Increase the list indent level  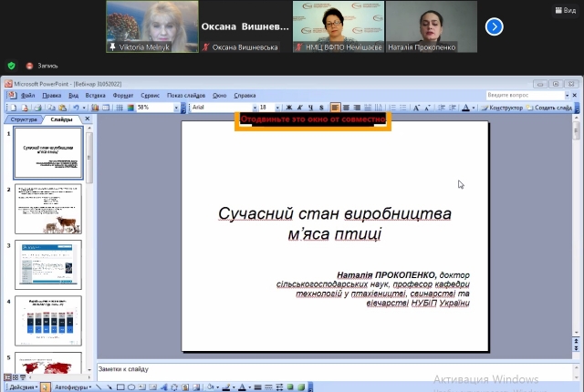click(453, 108)
